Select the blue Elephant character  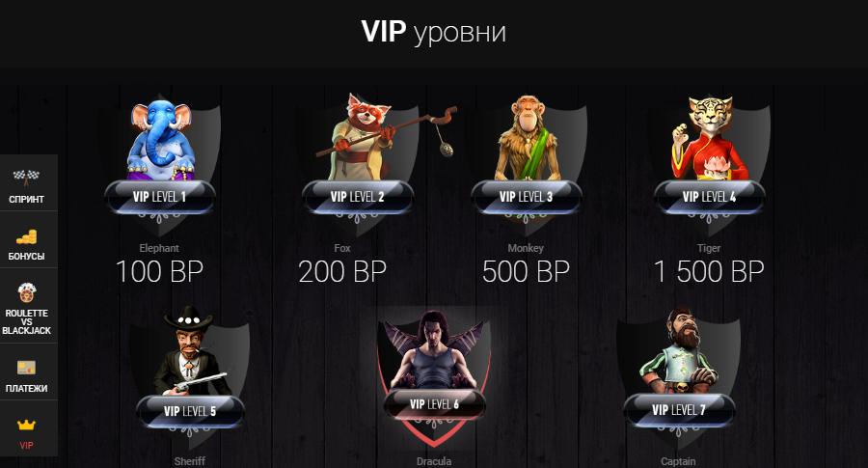click(160, 141)
